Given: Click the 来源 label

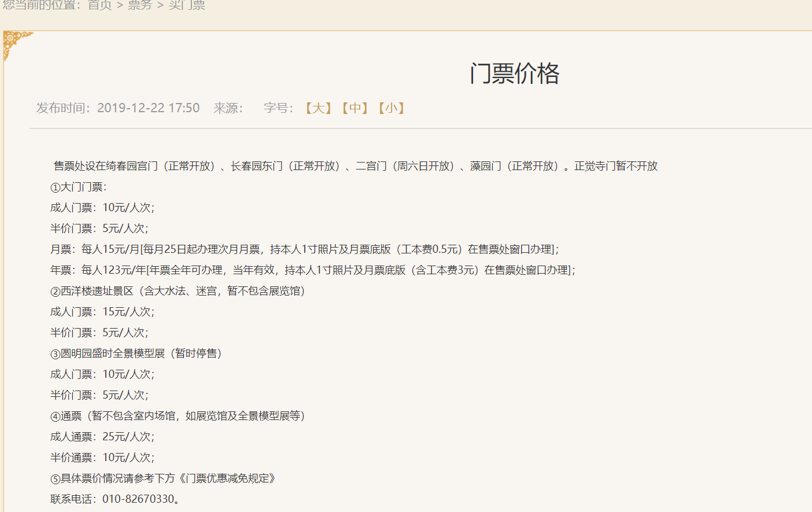Looking at the screenshot, I should tap(228, 108).
